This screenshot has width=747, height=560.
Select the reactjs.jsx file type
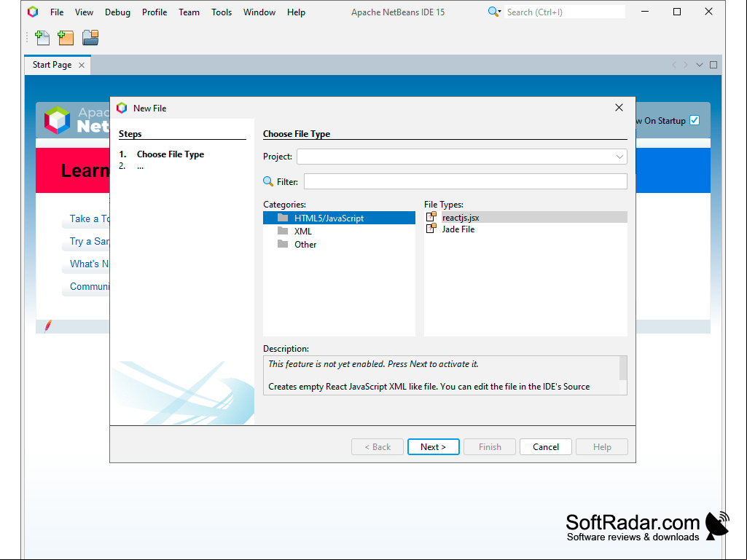[x=525, y=217]
